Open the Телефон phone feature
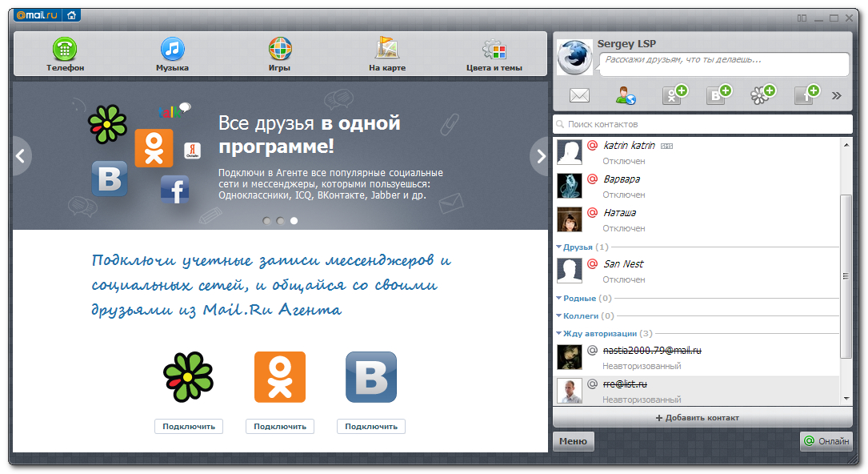This screenshot has height=474, width=868. [65, 54]
